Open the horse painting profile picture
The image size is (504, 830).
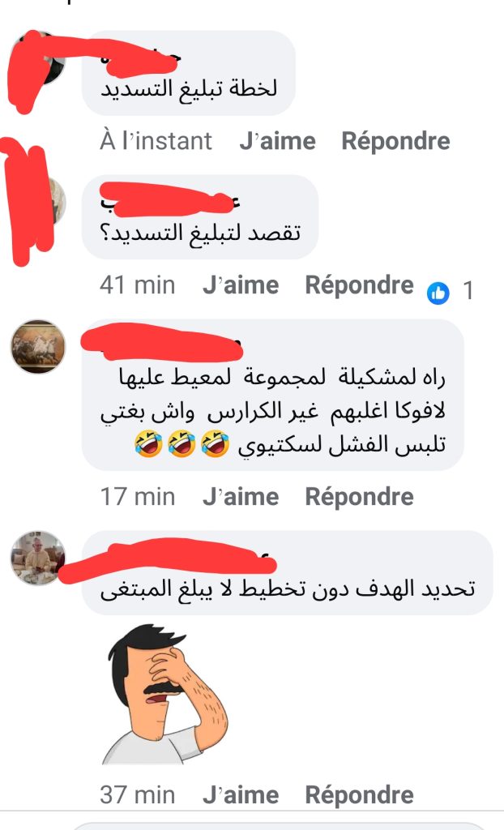pos(38,347)
